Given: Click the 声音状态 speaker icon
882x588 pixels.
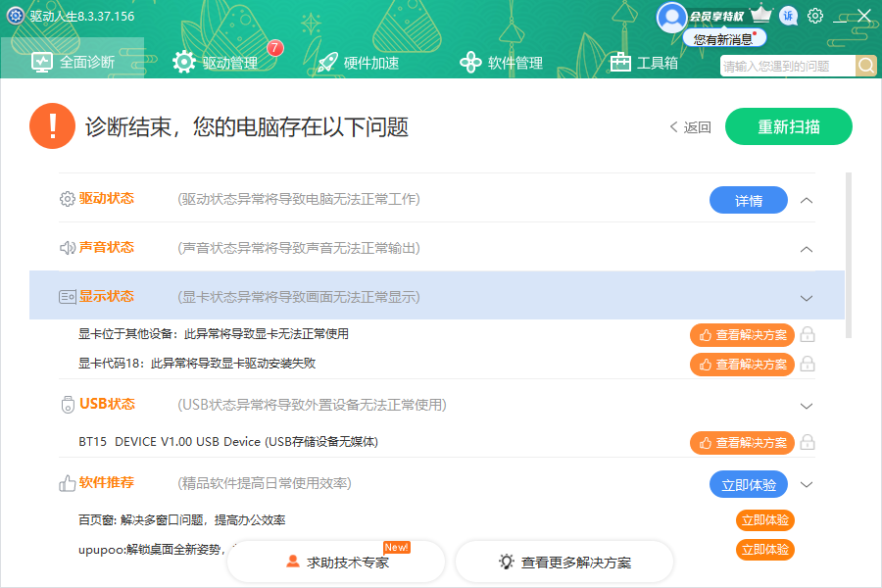Looking at the screenshot, I should tap(67, 248).
